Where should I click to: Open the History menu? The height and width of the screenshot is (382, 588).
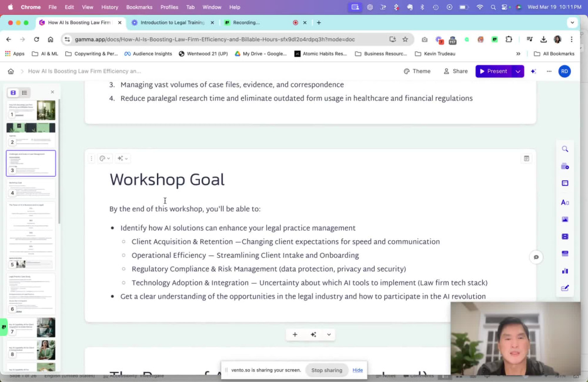coord(109,7)
